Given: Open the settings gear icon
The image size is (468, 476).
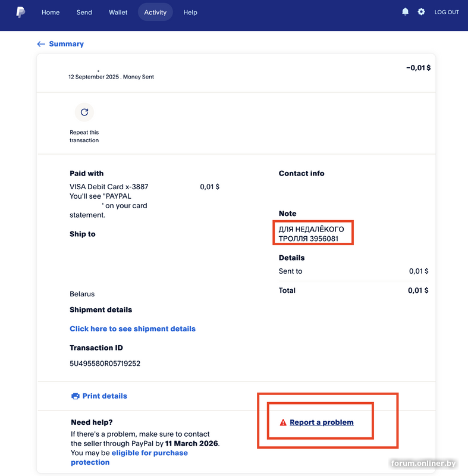Looking at the screenshot, I should [421, 12].
